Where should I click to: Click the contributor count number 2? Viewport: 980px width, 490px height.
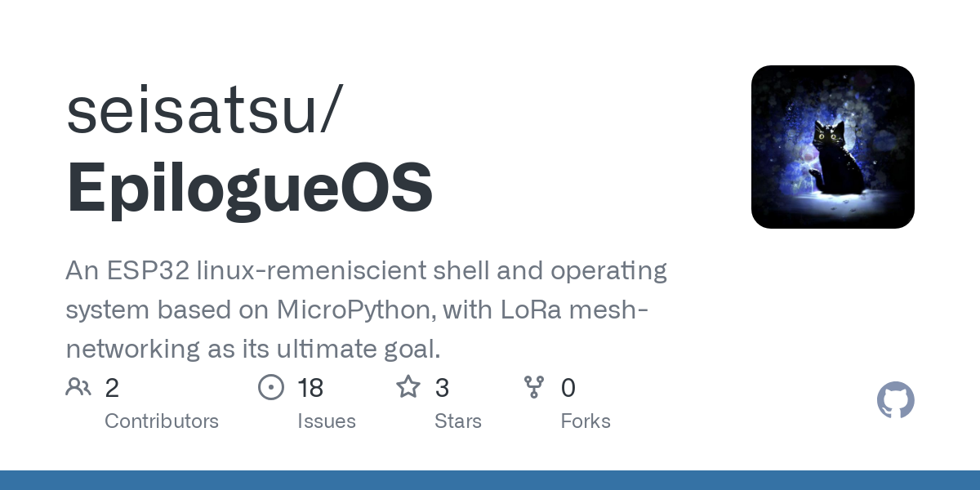pos(112,388)
